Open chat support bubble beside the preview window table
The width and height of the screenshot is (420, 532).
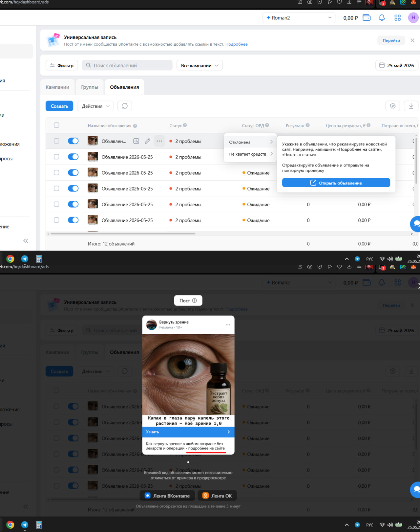tap(415, 490)
